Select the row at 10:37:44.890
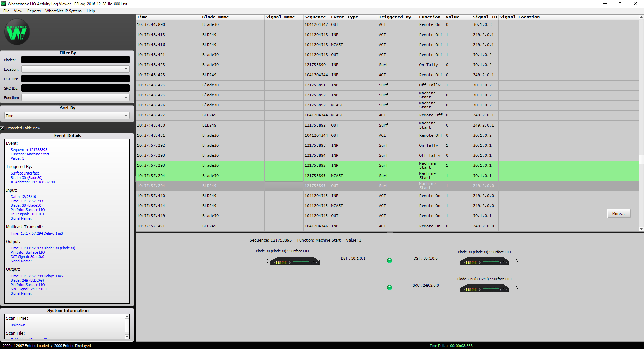The width and height of the screenshot is (644, 349). coord(387,25)
